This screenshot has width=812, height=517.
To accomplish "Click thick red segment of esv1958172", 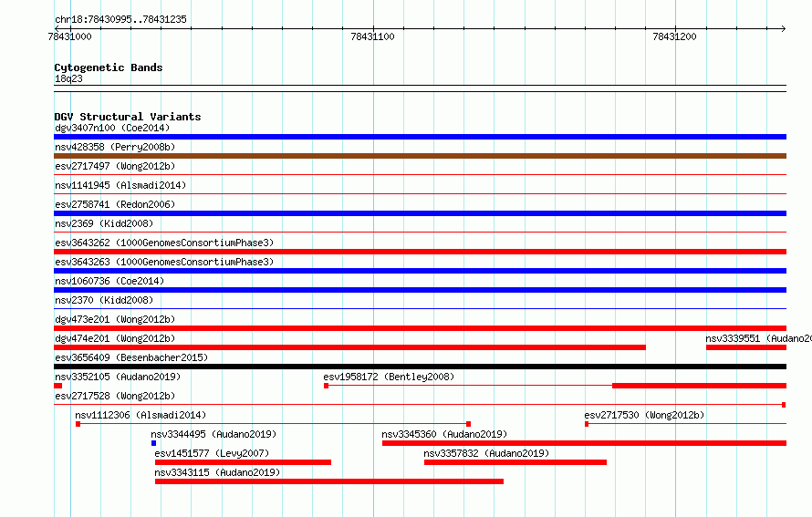I will (699, 386).
